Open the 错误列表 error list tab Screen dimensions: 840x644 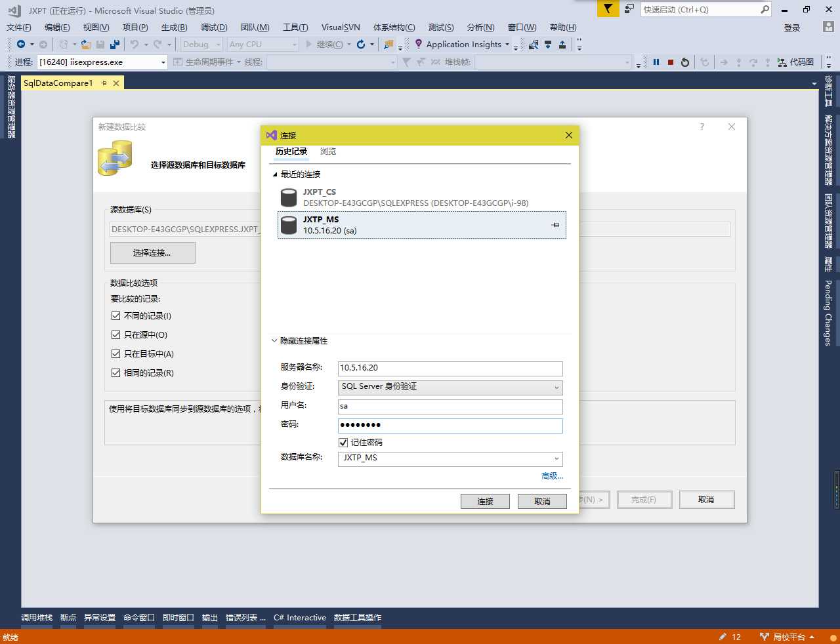click(x=245, y=618)
